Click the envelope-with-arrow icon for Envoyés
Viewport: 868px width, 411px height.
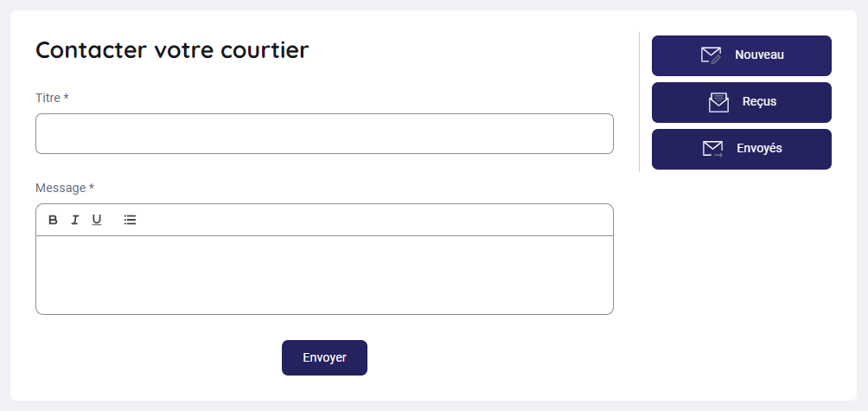712,149
